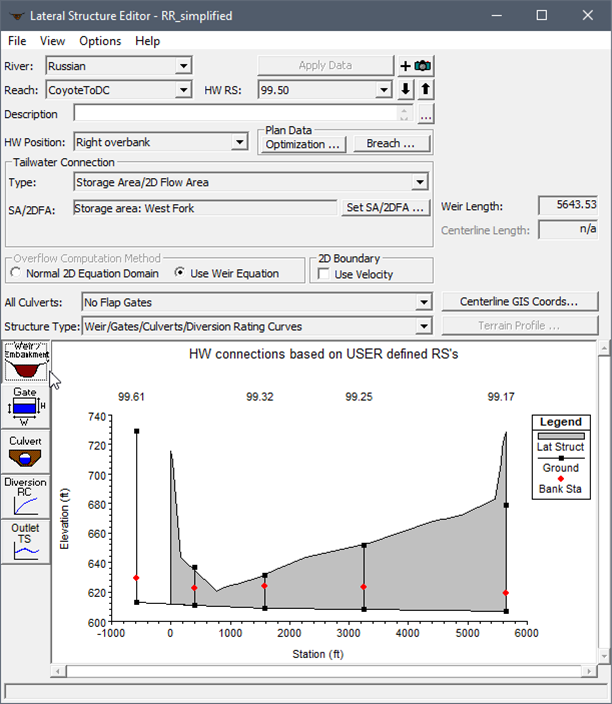612x704 pixels.
Task: Open the File menu
Action: coord(17,41)
